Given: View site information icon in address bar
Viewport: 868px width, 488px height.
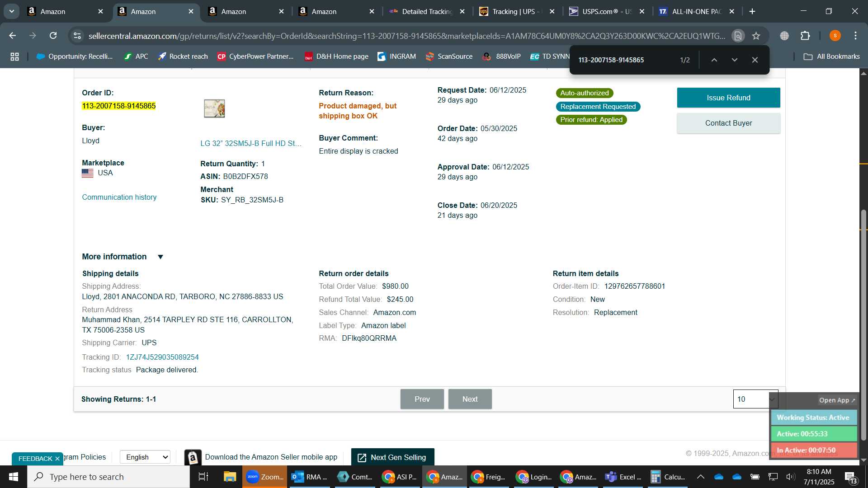Looking at the screenshot, I should pyautogui.click(x=77, y=36).
